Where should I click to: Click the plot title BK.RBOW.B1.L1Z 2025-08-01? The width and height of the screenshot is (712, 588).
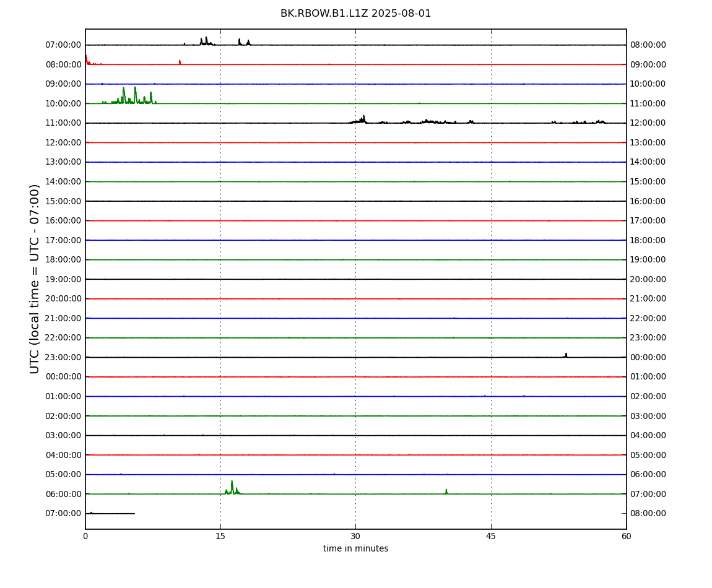point(355,14)
